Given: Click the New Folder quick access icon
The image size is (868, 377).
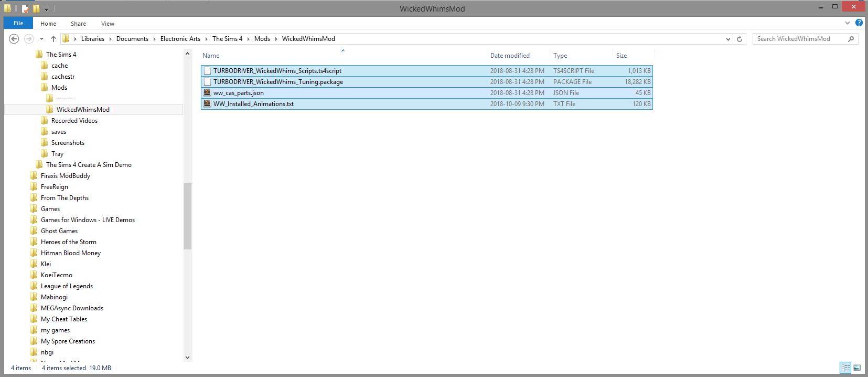Looking at the screenshot, I should click(36, 9).
